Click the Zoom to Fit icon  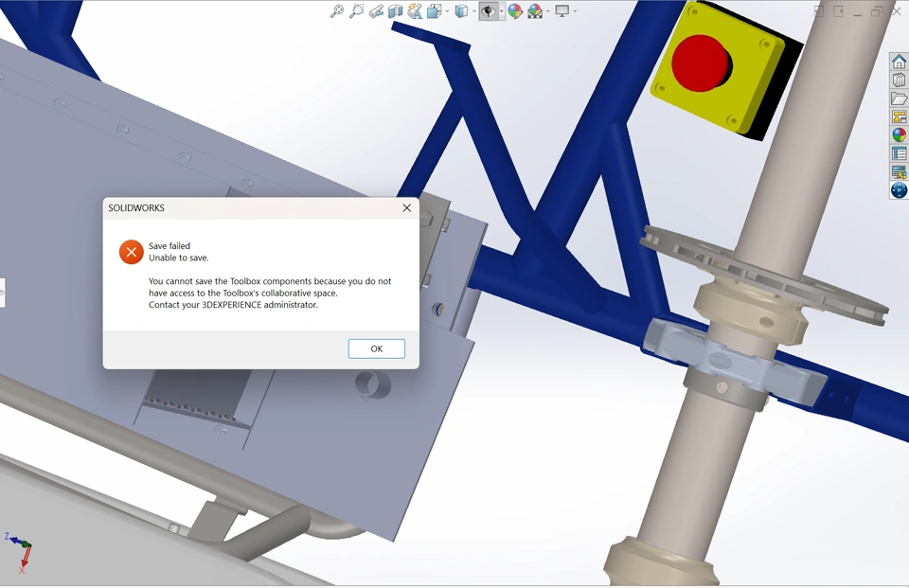point(337,11)
